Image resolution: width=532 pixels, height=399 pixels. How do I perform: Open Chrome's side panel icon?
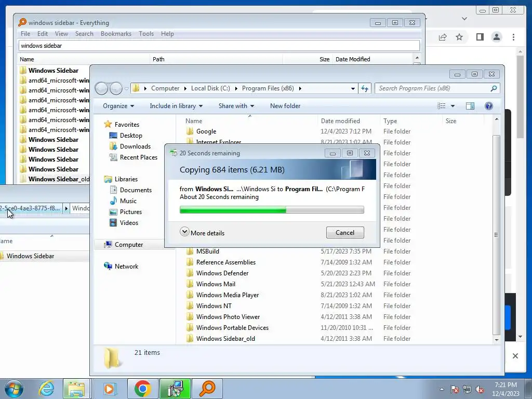point(480,37)
